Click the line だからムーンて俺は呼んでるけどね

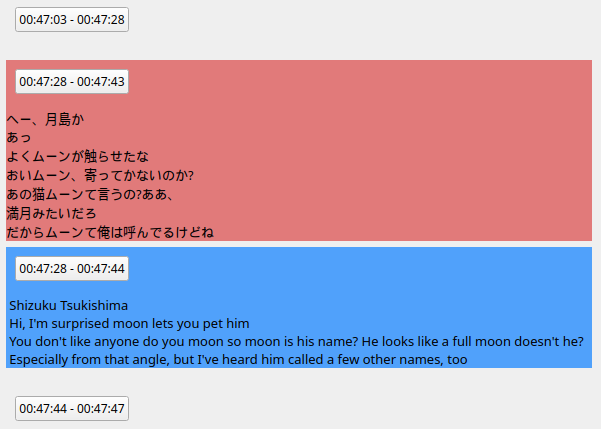[x=110, y=232]
